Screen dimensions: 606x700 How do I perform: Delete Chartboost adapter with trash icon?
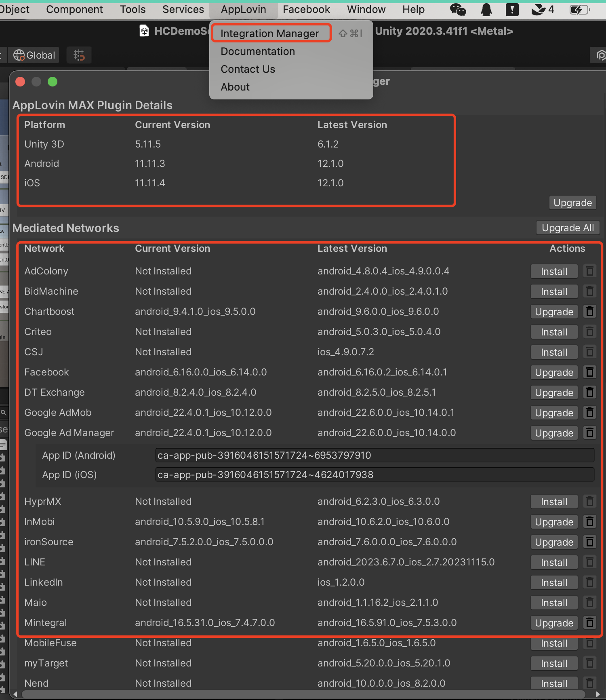tap(590, 312)
